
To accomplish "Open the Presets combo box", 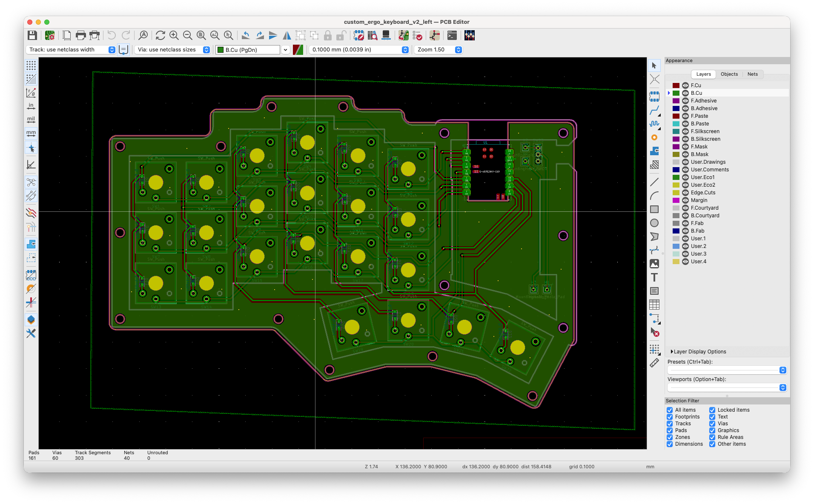I will [727, 370].
